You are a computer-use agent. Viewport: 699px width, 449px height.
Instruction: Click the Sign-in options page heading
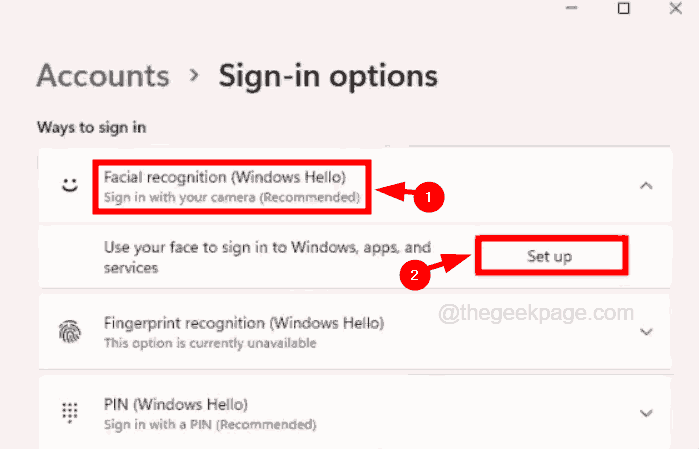328,75
